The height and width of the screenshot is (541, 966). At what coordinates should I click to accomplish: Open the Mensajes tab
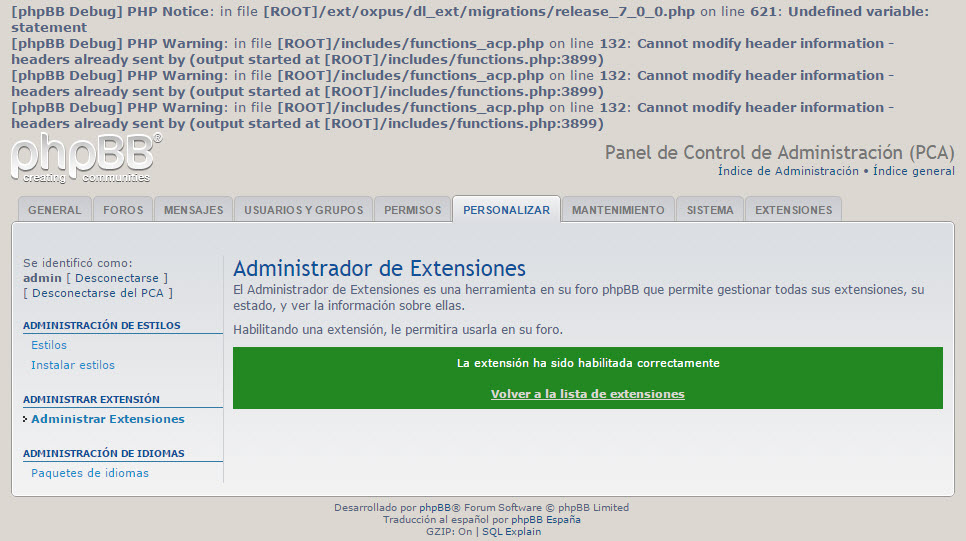point(193,210)
